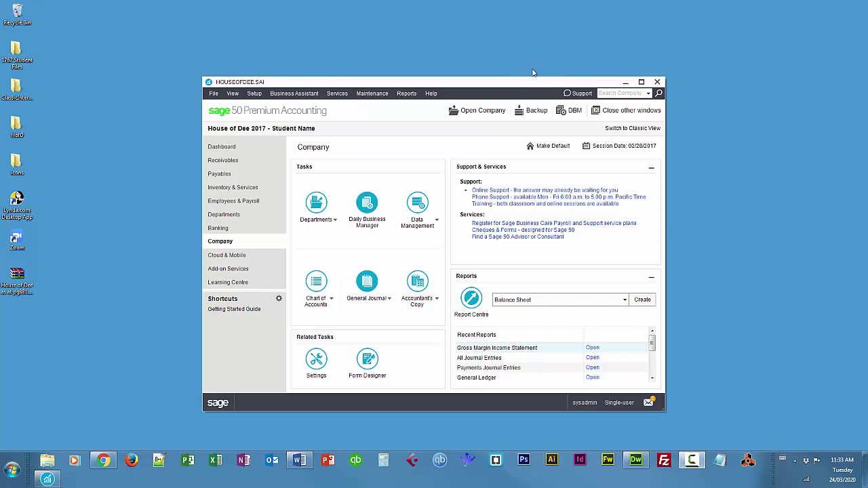Click the Accountant's Copy icon
This screenshot has width=868, height=488.
418,281
